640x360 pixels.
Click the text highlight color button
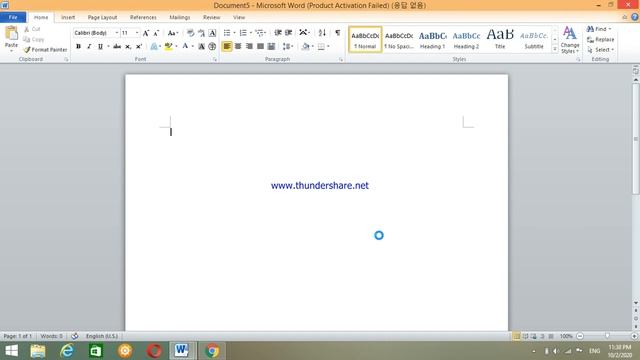click(168, 47)
